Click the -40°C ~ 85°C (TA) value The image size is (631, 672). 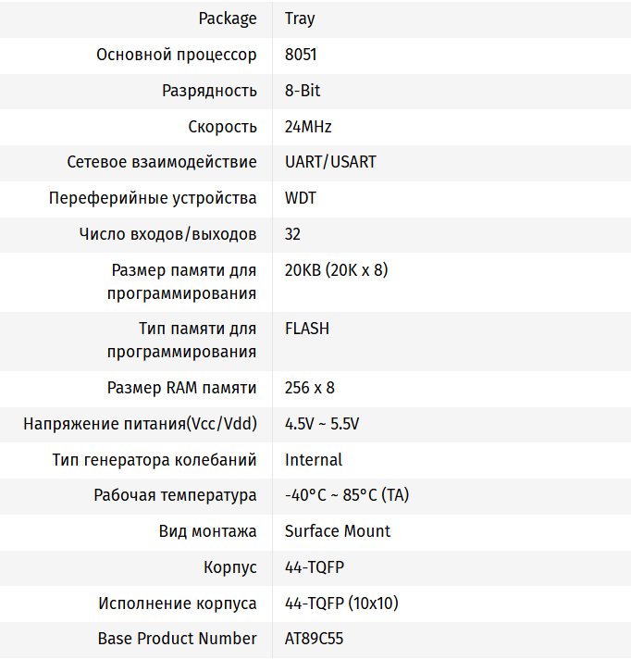347,495
